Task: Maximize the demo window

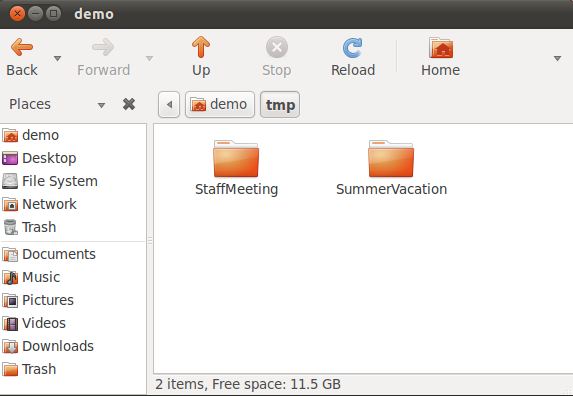Action: pos(53,14)
